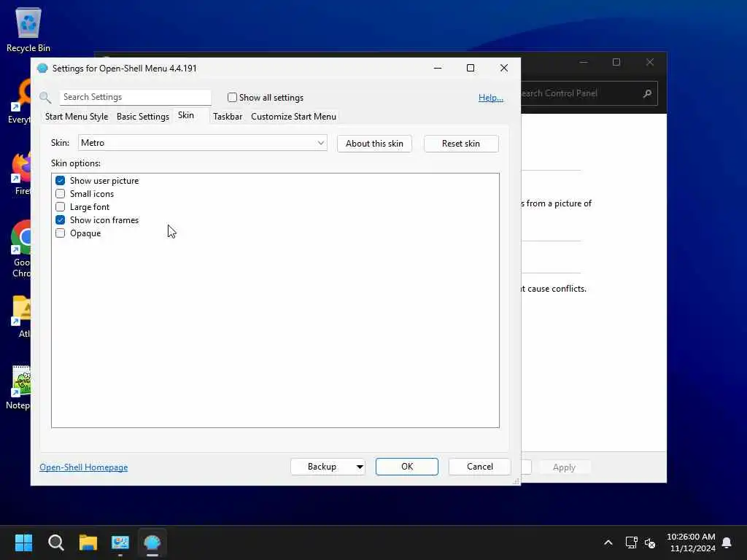Open muted volume tray icon

pyautogui.click(x=650, y=542)
